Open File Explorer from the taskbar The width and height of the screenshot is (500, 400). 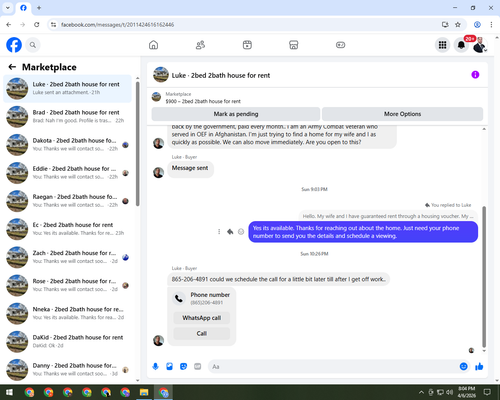(144, 392)
